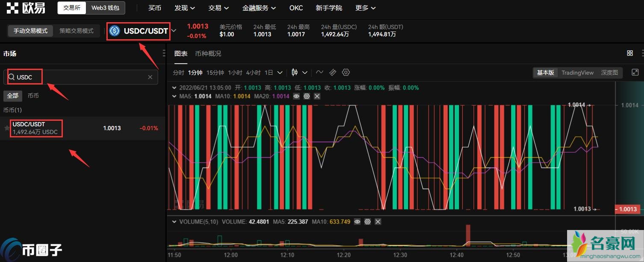Open VOLUME indicator settings gear
The width and height of the screenshot is (644, 262).
pyautogui.click(x=368, y=222)
